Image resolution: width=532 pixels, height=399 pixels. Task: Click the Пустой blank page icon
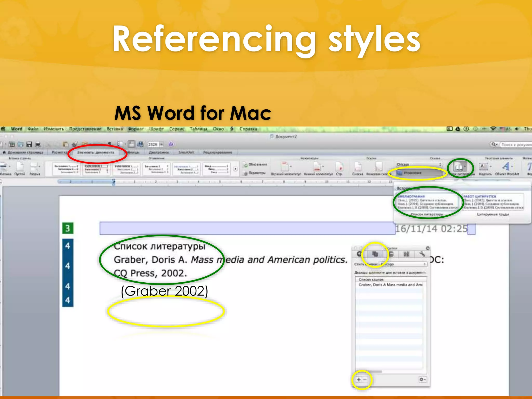[20, 166]
